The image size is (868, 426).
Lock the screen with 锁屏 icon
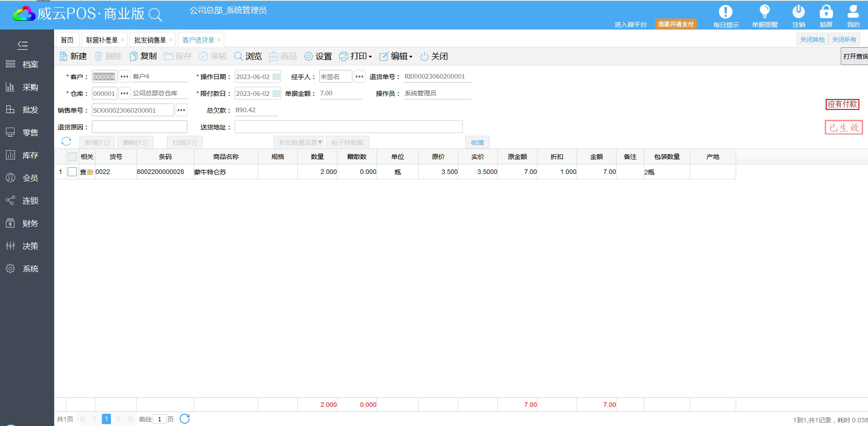826,12
